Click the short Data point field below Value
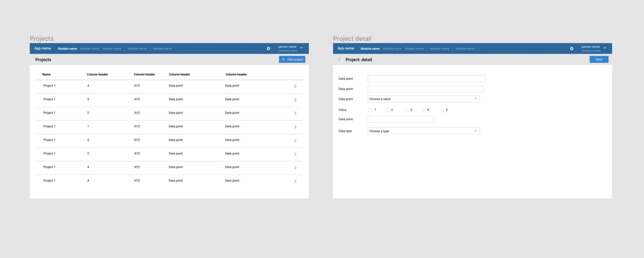The image size is (644, 258). (401, 119)
